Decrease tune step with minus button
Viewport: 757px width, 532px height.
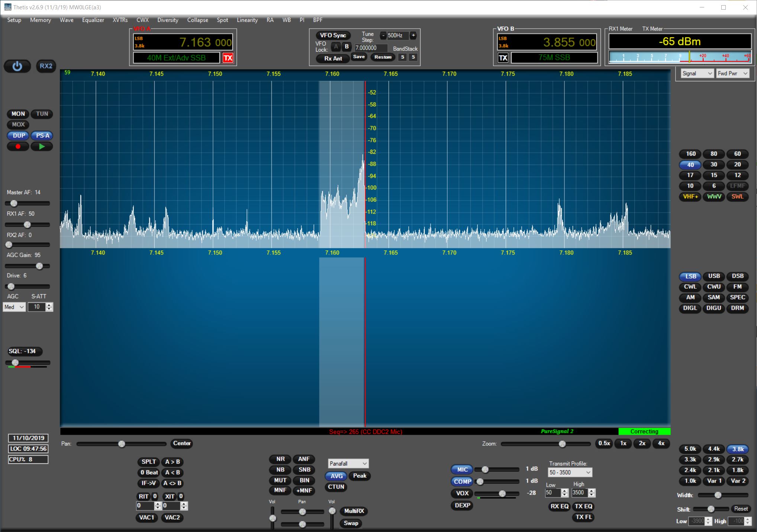click(383, 36)
